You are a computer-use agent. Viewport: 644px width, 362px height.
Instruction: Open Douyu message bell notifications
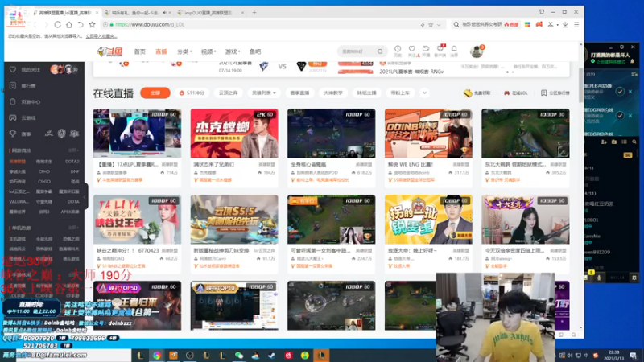click(x=454, y=51)
